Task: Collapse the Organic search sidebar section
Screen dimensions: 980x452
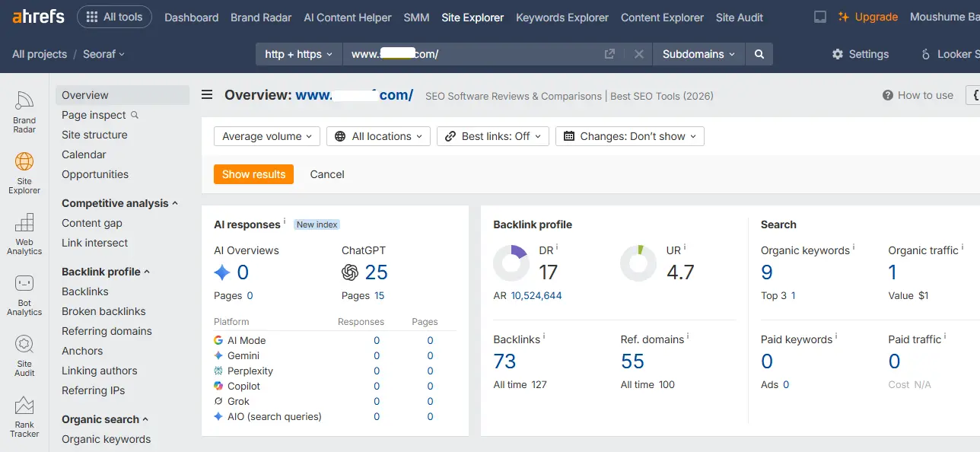Action: [105, 419]
